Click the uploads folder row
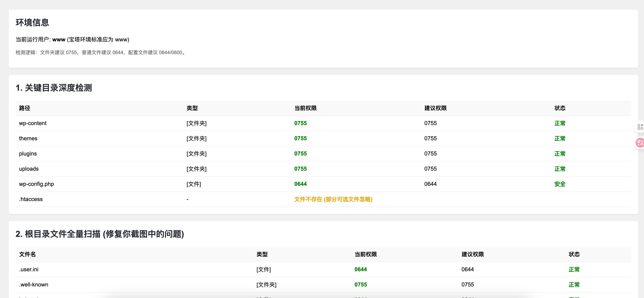Image resolution: width=644 pixels, height=298 pixels. (29, 169)
